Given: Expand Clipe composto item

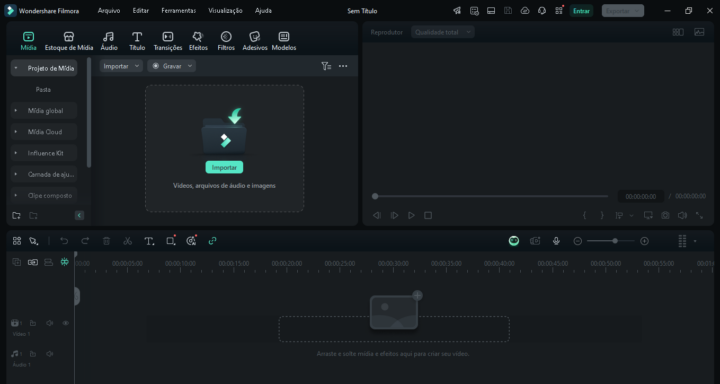Looking at the screenshot, I should click(x=16, y=195).
